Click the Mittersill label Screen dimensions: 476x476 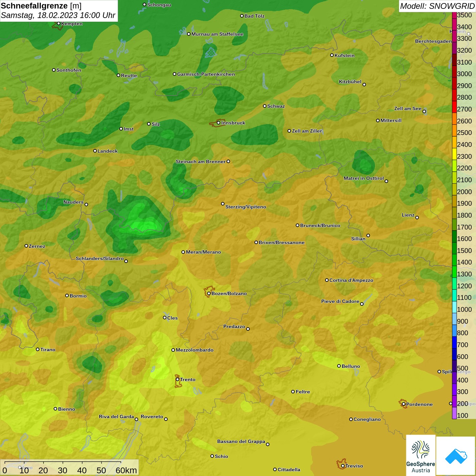click(x=391, y=120)
